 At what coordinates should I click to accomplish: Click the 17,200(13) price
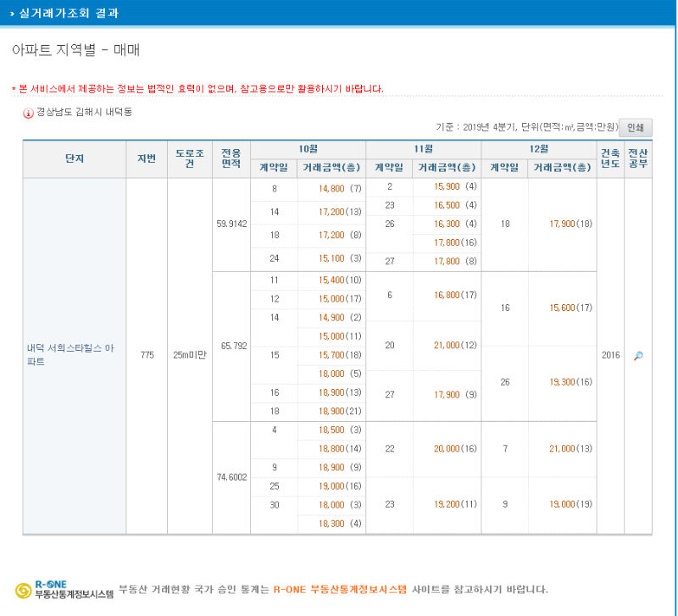click(340, 212)
